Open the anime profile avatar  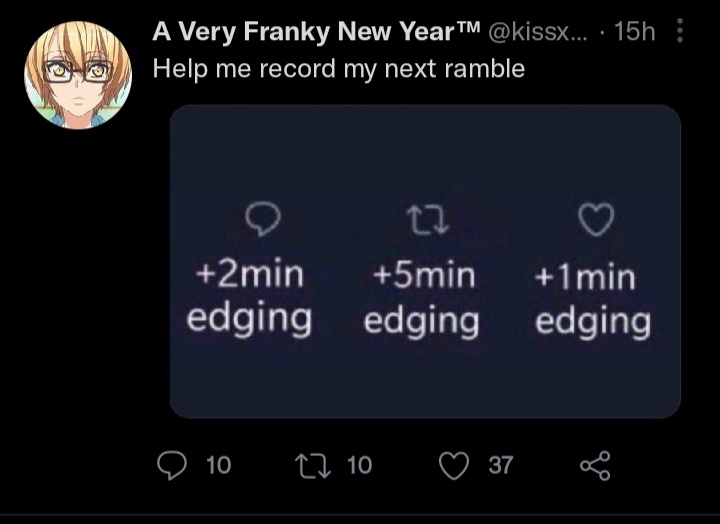pyautogui.click(x=78, y=75)
